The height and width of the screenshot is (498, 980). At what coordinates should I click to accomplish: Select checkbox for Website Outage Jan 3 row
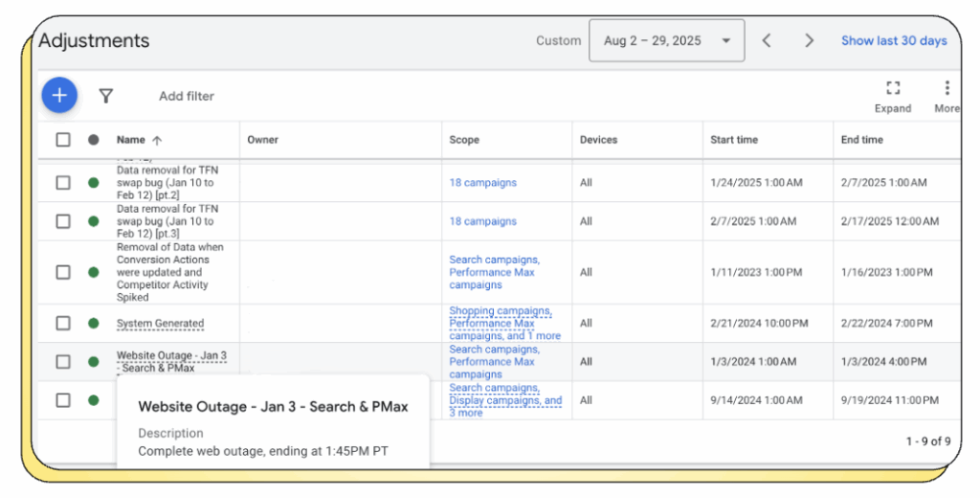click(x=63, y=362)
